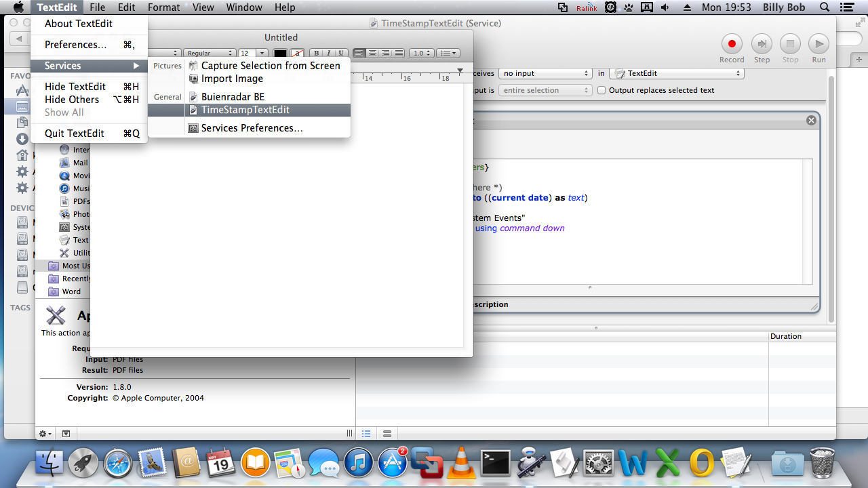The width and height of the screenshot is (868, 488).
Task: Show the Automator log list view
Action: coord(366,434)
